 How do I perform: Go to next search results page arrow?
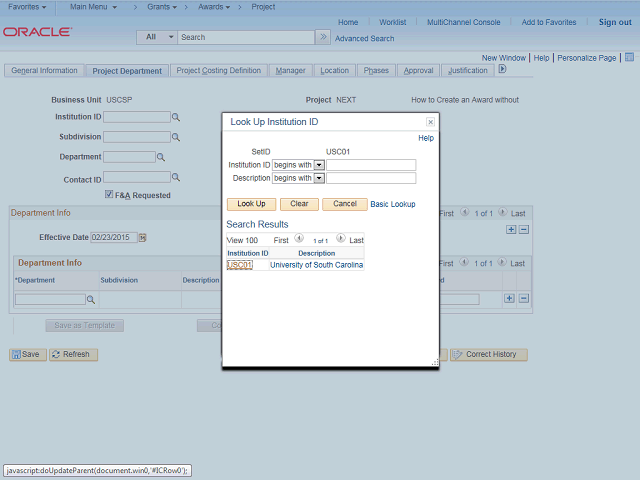340,239
